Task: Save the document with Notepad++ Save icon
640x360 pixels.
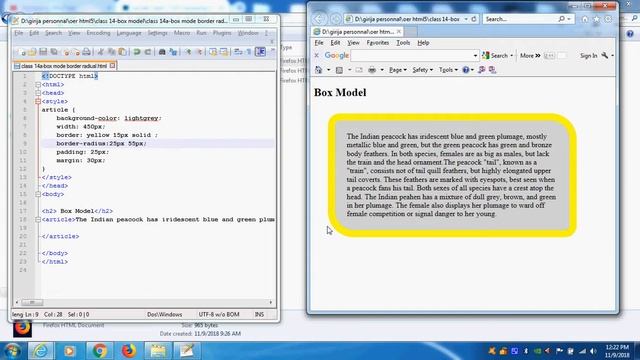Action: click(43, 52)
